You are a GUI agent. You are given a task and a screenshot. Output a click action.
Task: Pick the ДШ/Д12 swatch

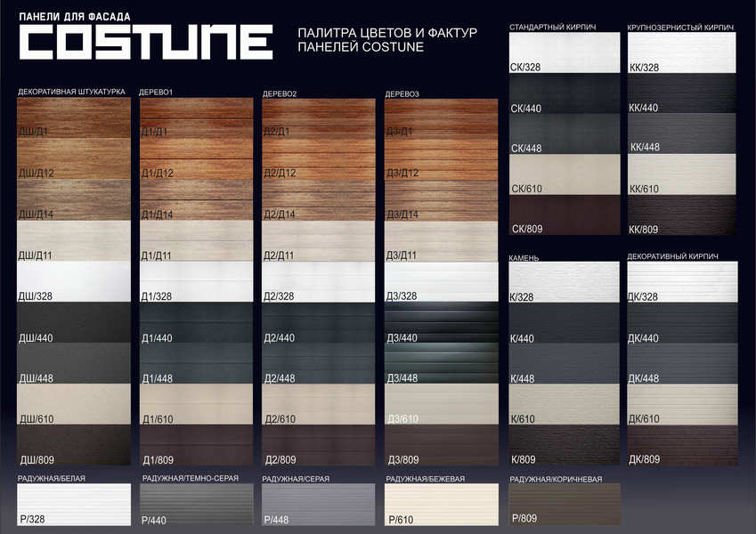[74, 159]
